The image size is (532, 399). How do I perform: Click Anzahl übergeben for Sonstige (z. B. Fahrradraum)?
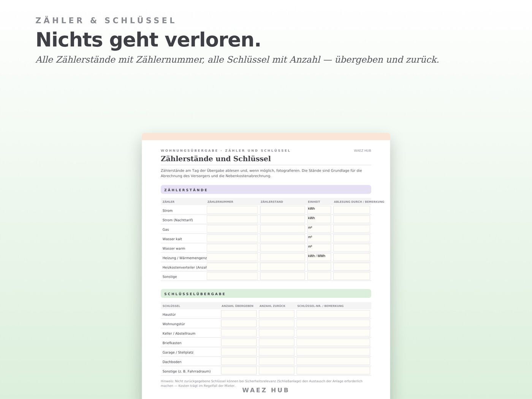(239, 371)
